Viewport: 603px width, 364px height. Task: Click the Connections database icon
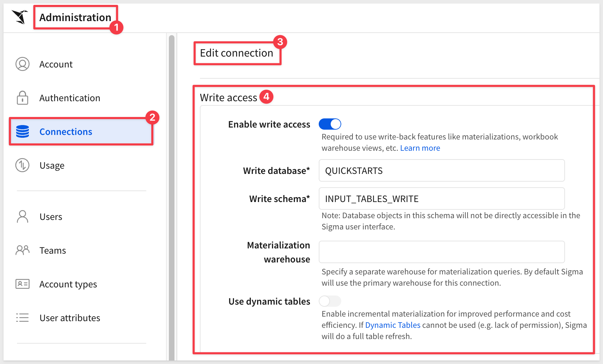point(23,131)
